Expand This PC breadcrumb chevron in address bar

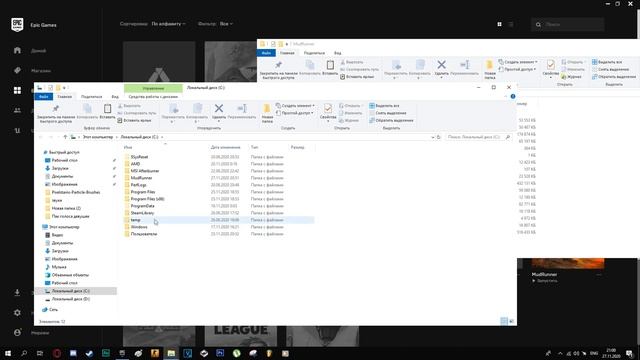[x=117, y=137]
